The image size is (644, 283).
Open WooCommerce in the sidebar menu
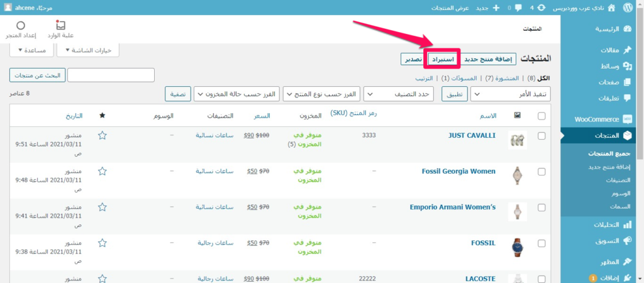point(601,119)
